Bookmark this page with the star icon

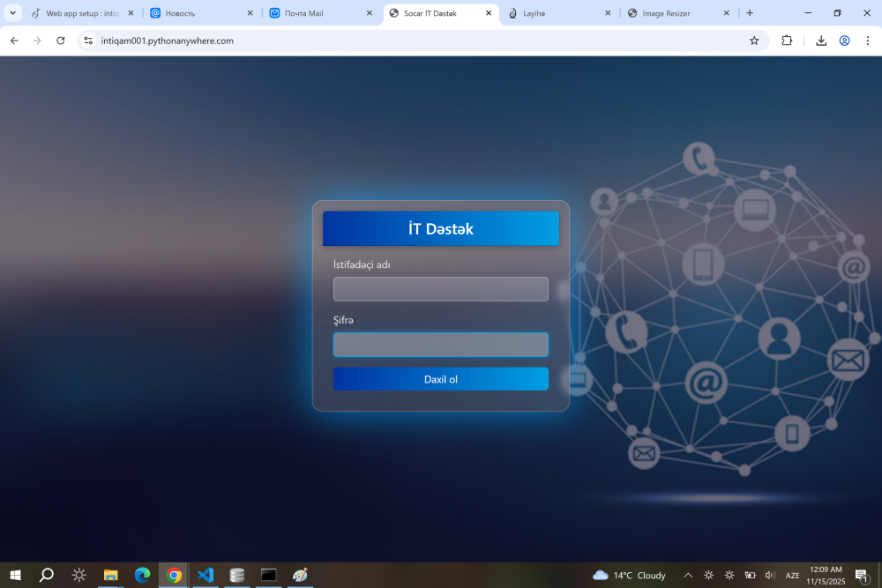click(x=755, y=41)
